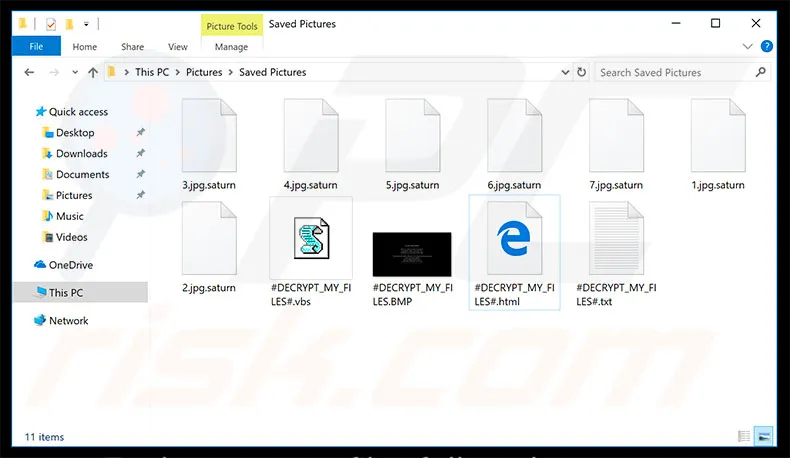Switch to the View ribbon tab
The height and width of the screenshot is (458, 790).
click(x=178, y=47)
